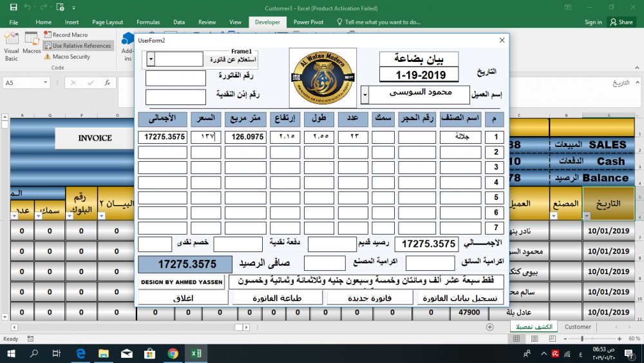Click the Add-ins icon
This screenshot has height=363, width=644.
click(x=128, y=47)
